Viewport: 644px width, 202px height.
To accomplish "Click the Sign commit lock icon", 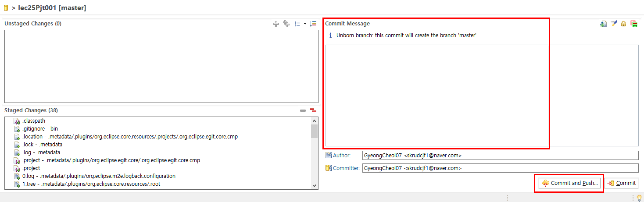I will [x=623, y=24].
